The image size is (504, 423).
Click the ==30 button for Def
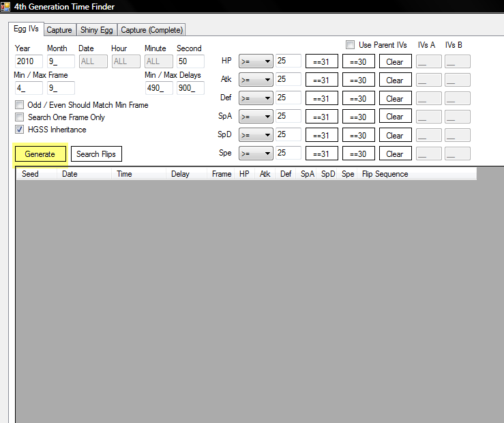coord(358,98)
